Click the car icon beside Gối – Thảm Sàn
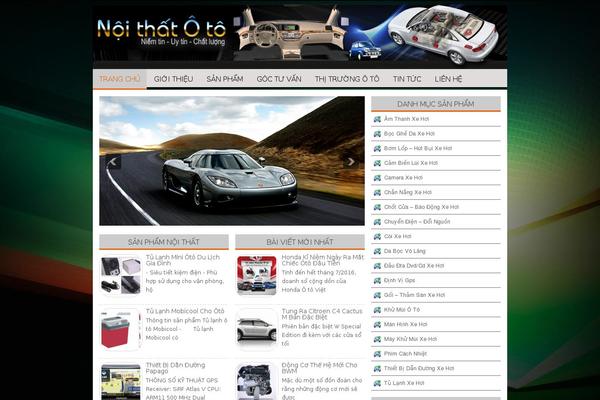600x400 pixels. (377, 295)
